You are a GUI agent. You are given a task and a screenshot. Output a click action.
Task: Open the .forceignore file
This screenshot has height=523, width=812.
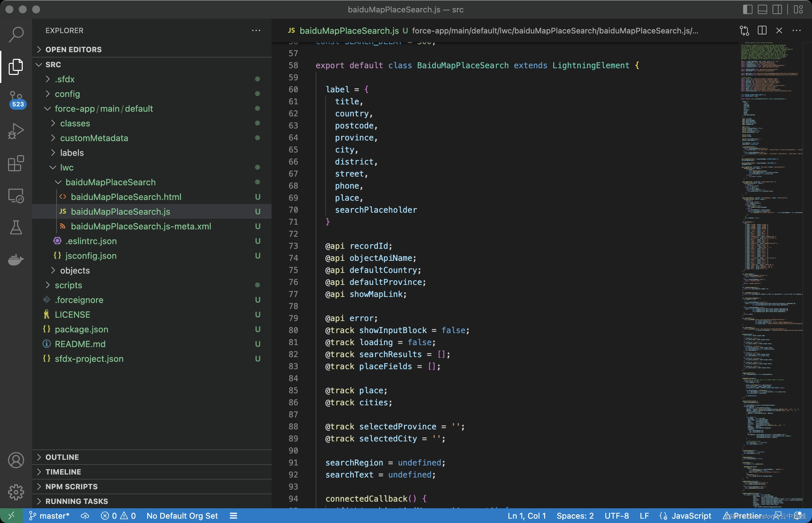[x=152, y=300]
